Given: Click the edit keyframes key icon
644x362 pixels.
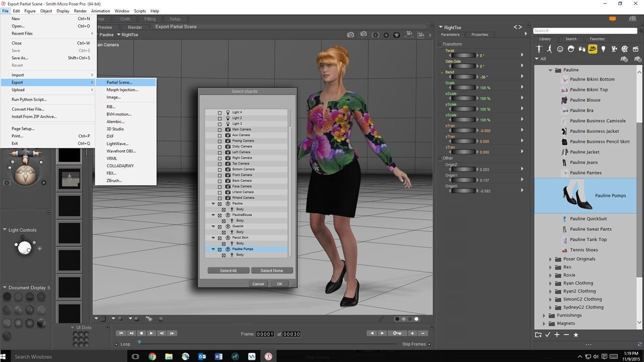Looking at the screenshot, I should 397,333.
